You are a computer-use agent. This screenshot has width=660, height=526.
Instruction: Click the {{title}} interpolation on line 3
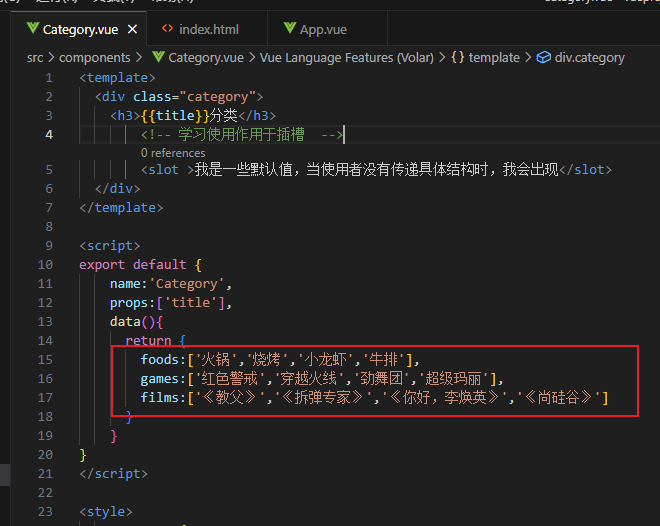pyautogui.click(x=175, y=116)
